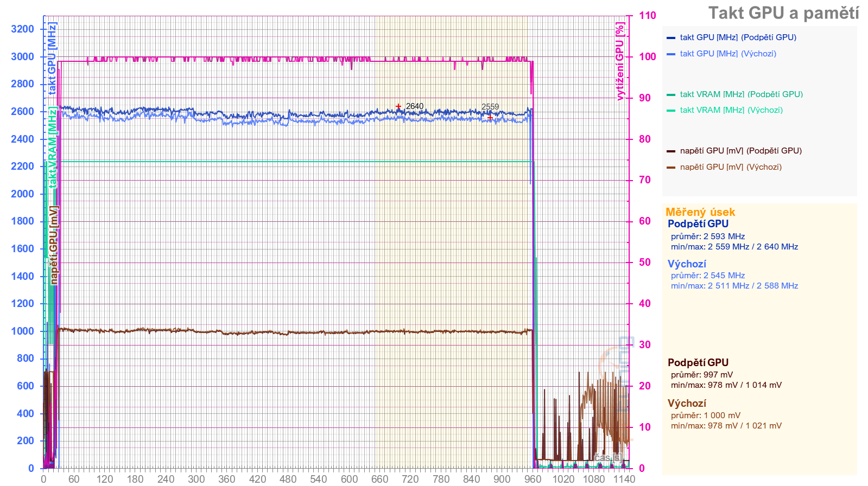
Task: Click legend entry 'napětí GPU [mV] (Podpětí GPU)'
Action: click(740, 151)
